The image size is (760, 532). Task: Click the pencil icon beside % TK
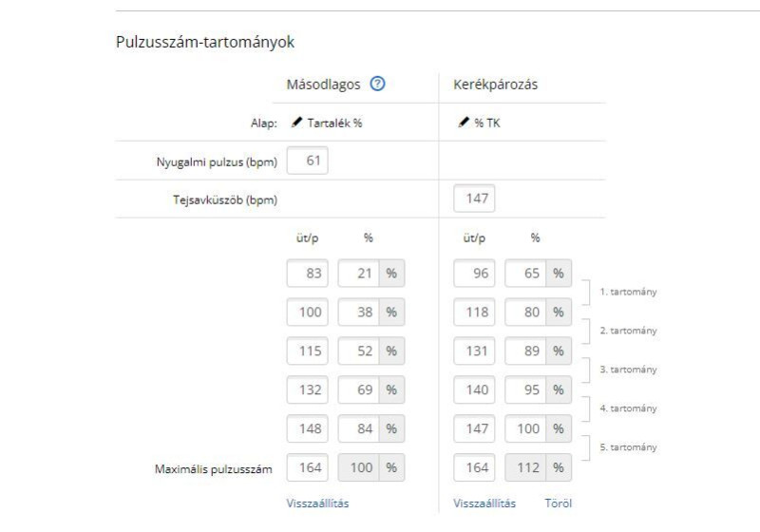tap(463, 123)
